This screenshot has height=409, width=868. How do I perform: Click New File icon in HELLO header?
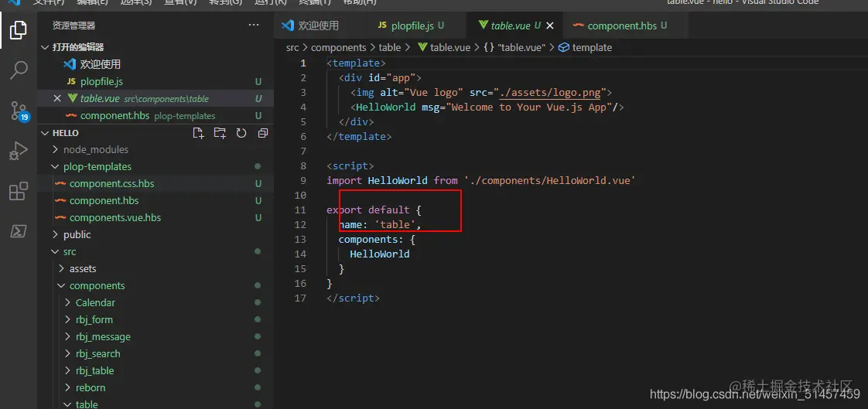tap(198, 133)
